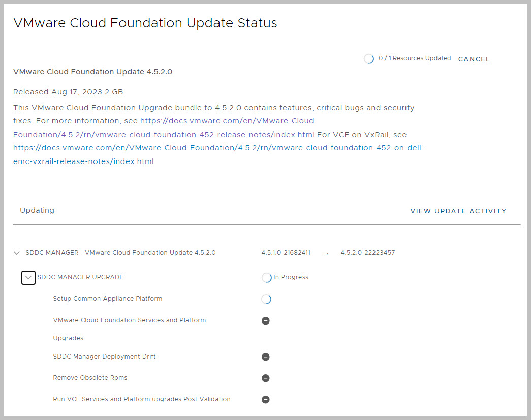The image size is (531, 420).
Task: Click 'SDDC MANAGER UPGRADE' label
Action: pyautogui.click(x=80, y=277)
